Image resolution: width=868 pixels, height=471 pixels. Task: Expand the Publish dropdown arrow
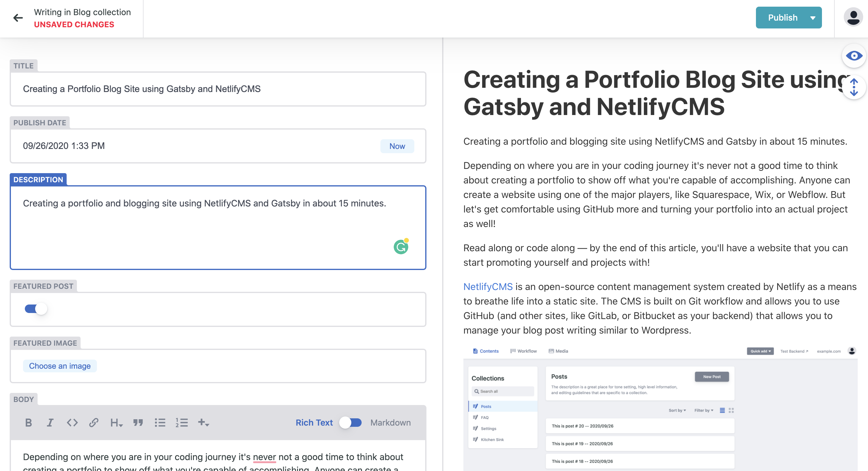click(x=813, y=18)
